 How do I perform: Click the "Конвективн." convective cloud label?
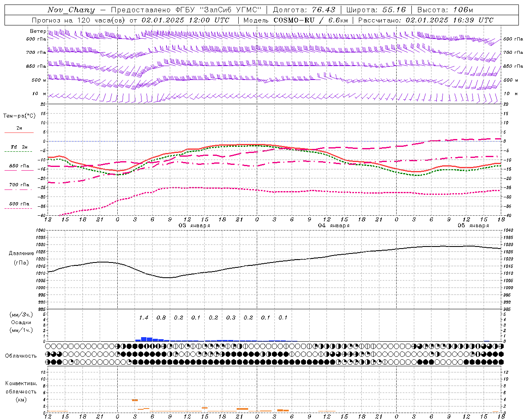point(21,383)
